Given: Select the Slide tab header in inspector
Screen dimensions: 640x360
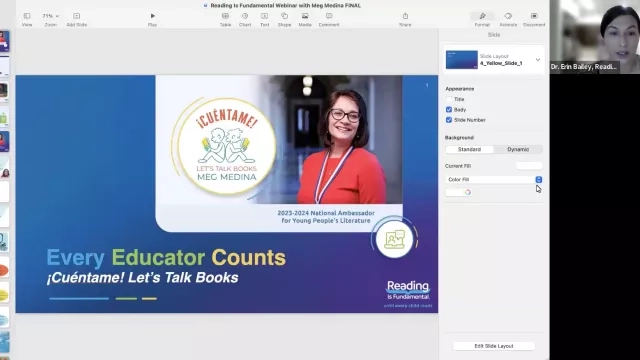Looking at the screenshot, I should (x=494, y=35).
